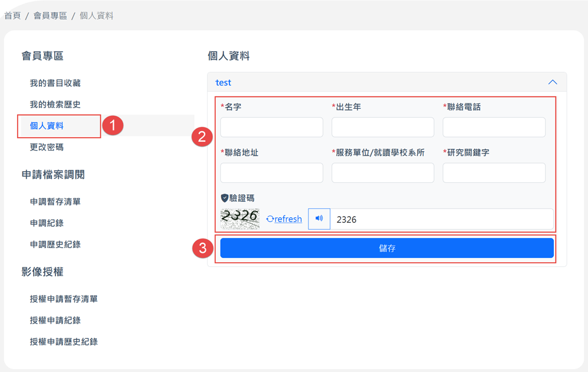Click the blue 儲存 save button

[387, 248]
